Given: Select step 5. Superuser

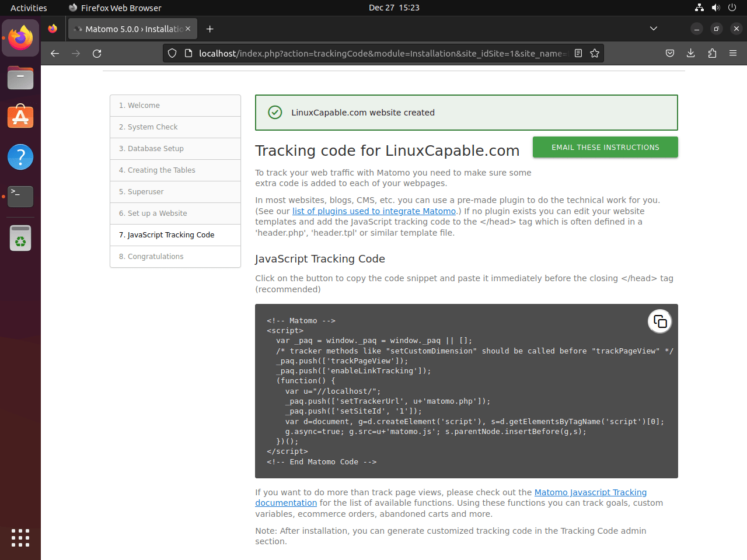Looking at the screenshot, I should (175, 192).
